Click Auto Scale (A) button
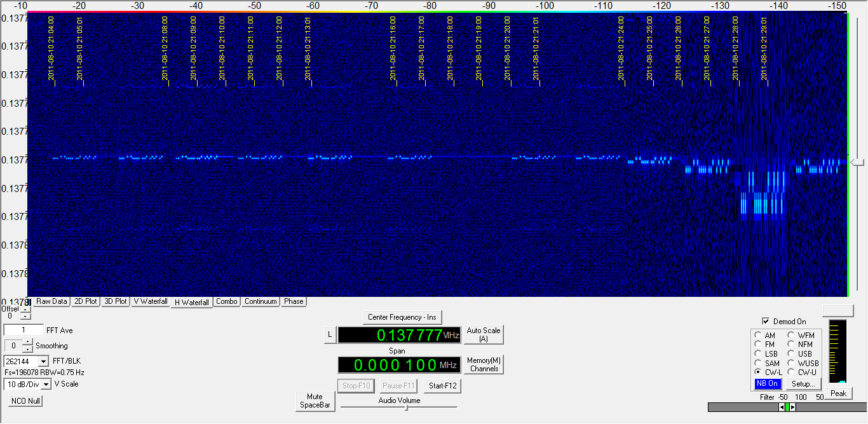Image resolution: width=868 pixels, height=424 pixels. click(484, 334)
